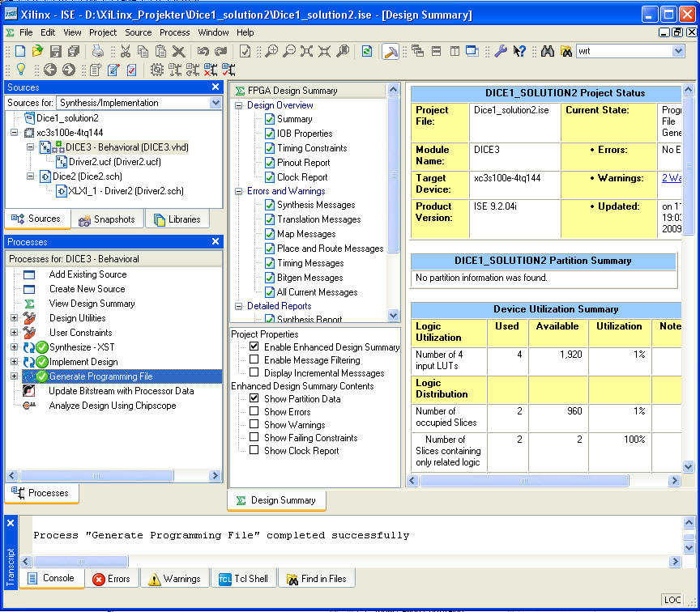Click the Paste clipboard icon
The image size is (700, 612).
point(160,51)
